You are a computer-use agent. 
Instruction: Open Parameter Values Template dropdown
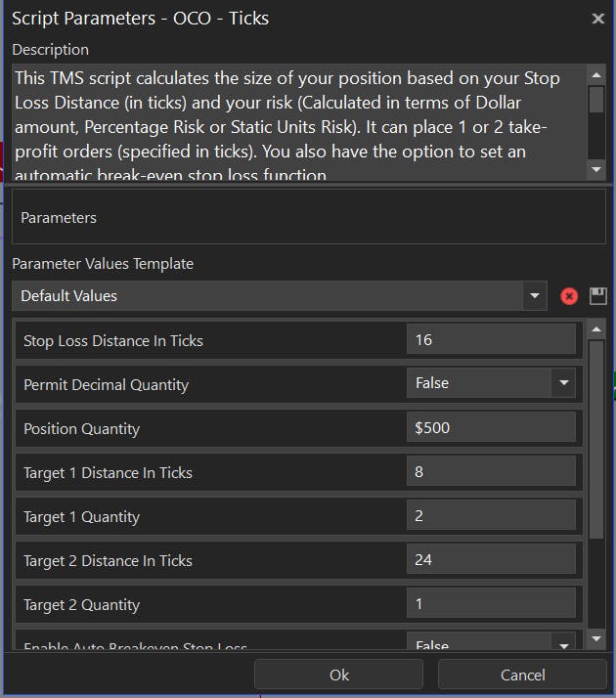click(x=534, y=296)
